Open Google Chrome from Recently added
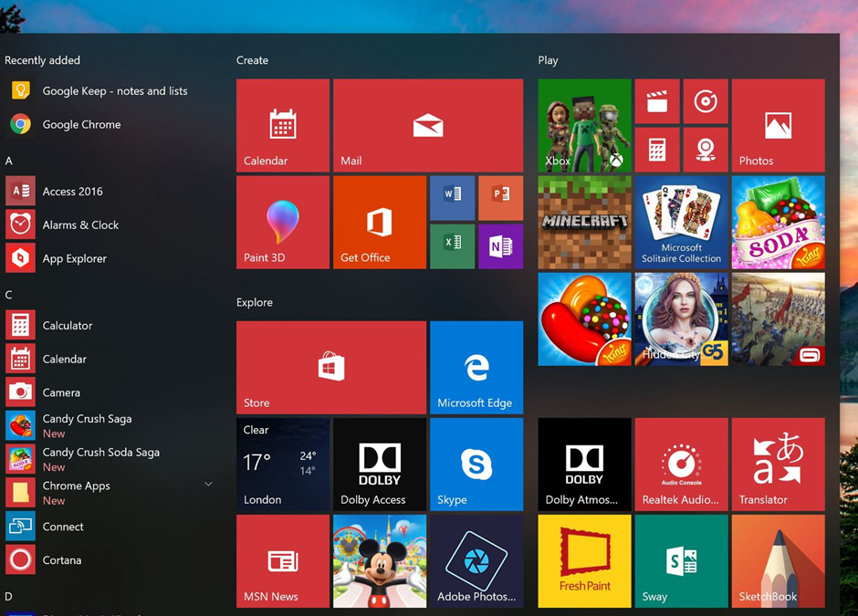858x616 pixels. coord(81,124)
